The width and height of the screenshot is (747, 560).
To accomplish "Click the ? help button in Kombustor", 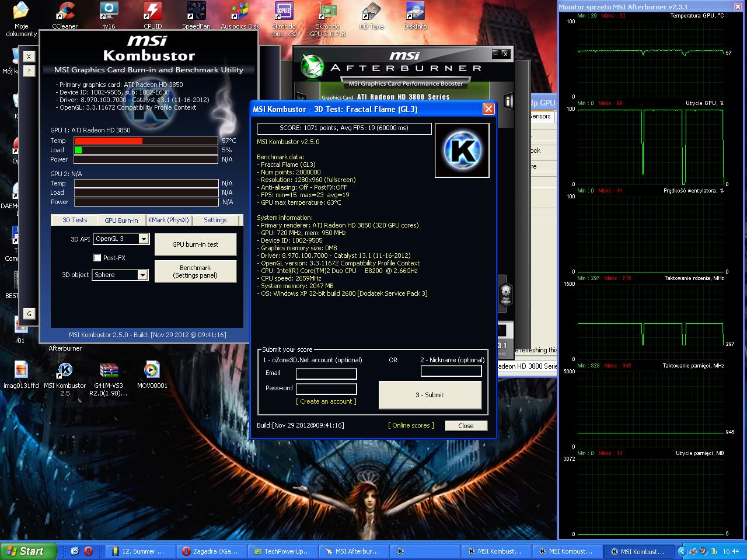I will click(29, 71).
